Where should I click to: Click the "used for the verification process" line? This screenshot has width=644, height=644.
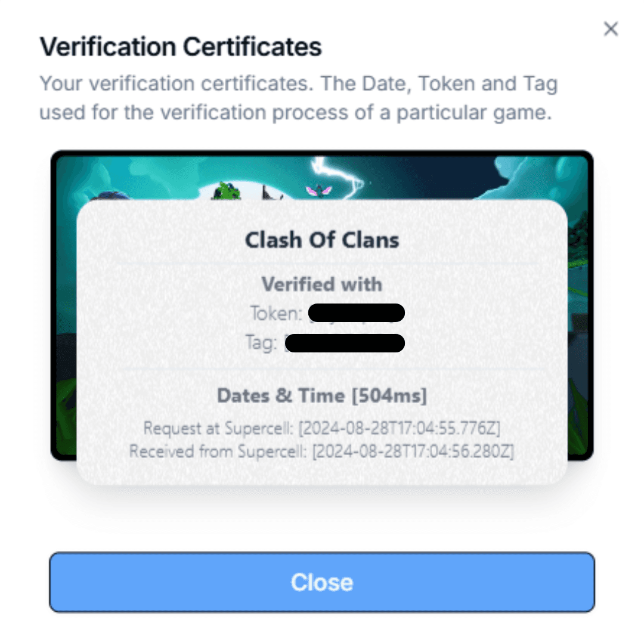pyautogui.click(x=295, y=112)
